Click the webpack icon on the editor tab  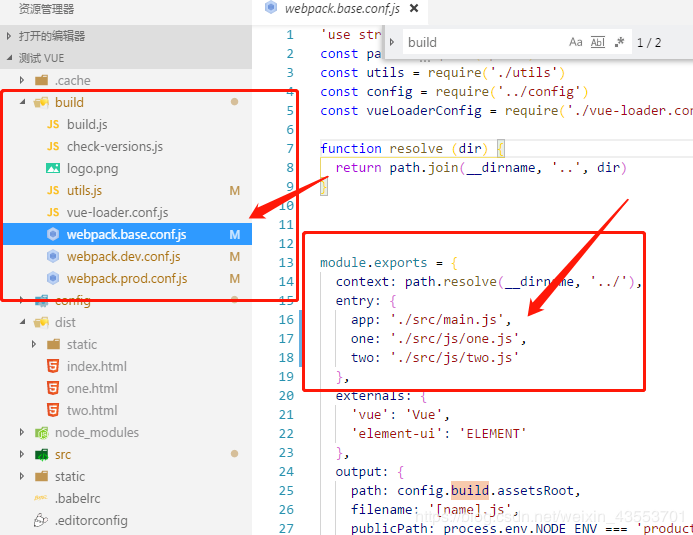(x=270, y=8)
